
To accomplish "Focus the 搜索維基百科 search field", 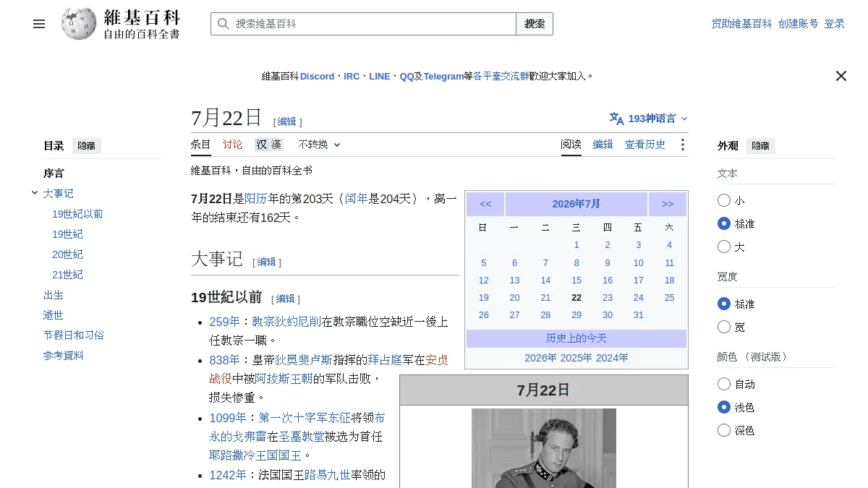I will (363, 24).
